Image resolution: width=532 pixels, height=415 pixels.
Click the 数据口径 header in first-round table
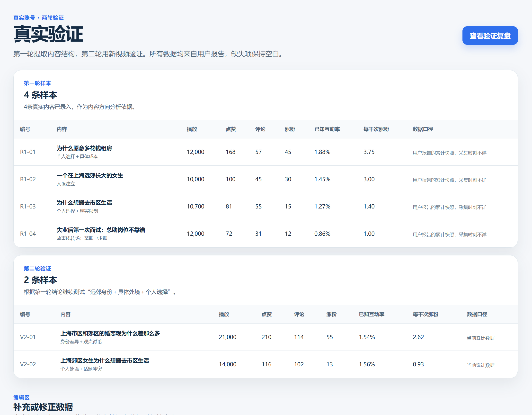pyautogui.click(x=423, y=129)
